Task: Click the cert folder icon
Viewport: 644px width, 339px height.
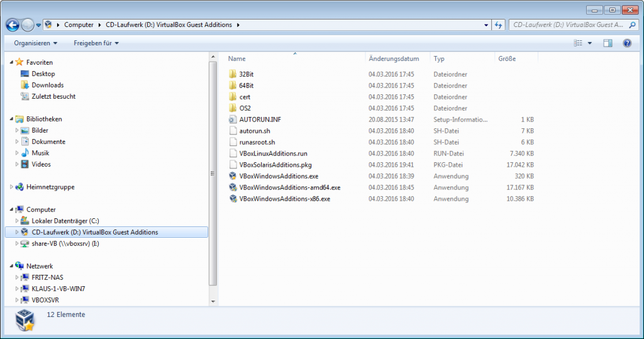Action: pyautogui.click(x=233, y=97)
